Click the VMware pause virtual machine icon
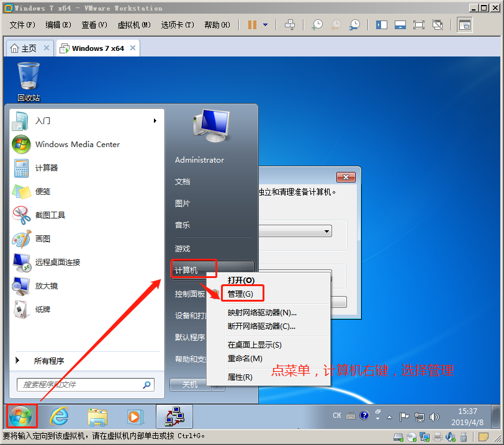This screenshot has height=445, width=504. [252, 25]
